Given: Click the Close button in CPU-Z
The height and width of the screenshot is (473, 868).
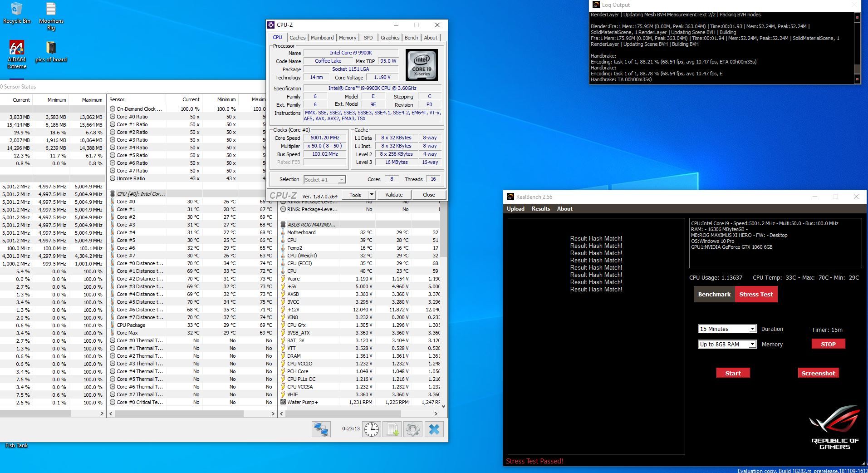Looking at the screenshot, I should 429,195.
